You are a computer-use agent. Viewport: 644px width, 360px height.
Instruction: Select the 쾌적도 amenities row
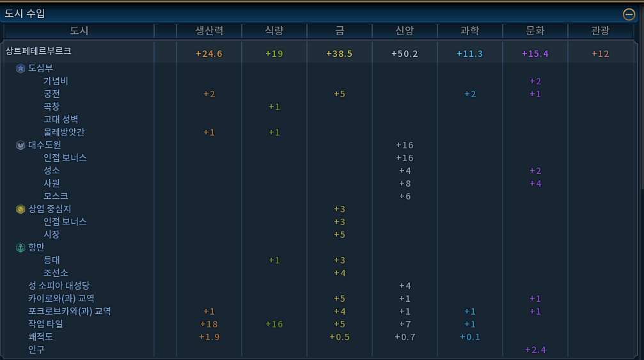(x=40, y=336)
